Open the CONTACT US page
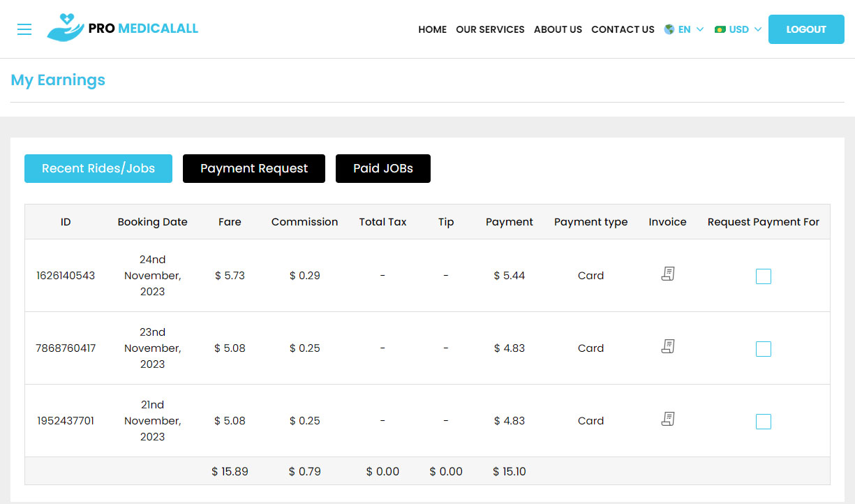The image size is (855, 504). (x=623, y=29)
